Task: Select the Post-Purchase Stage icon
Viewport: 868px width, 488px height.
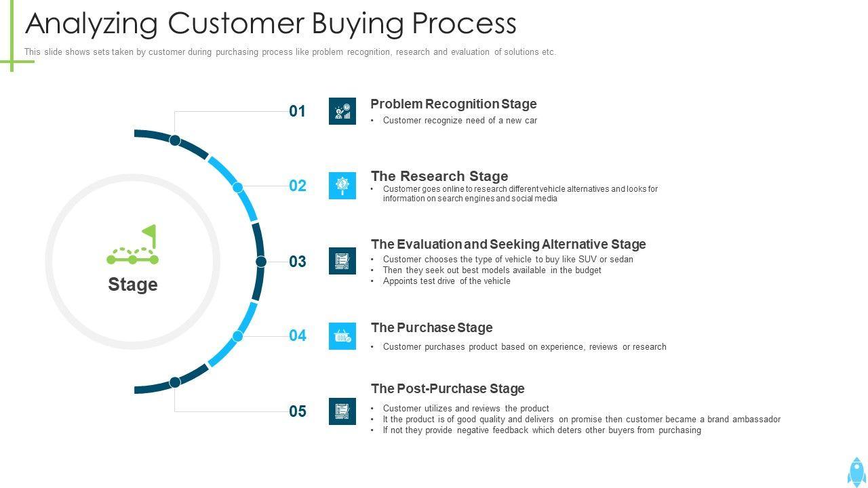Action: (x=342, y=411)
